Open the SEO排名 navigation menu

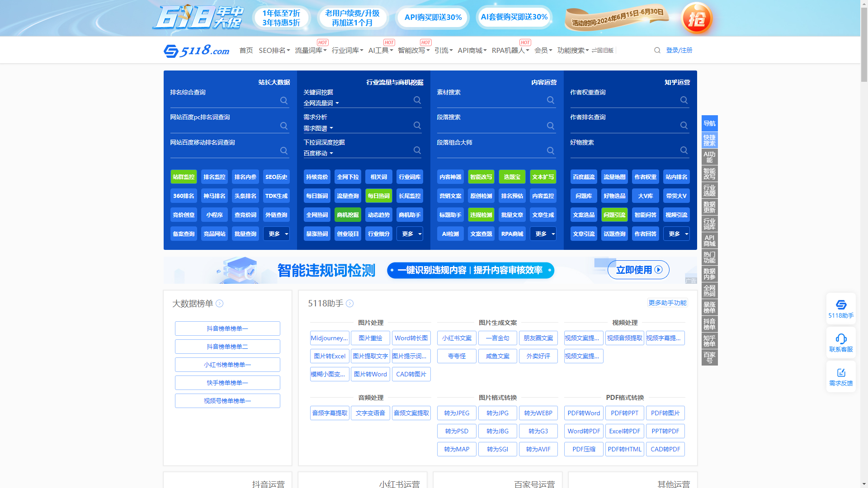coord(274,50)
